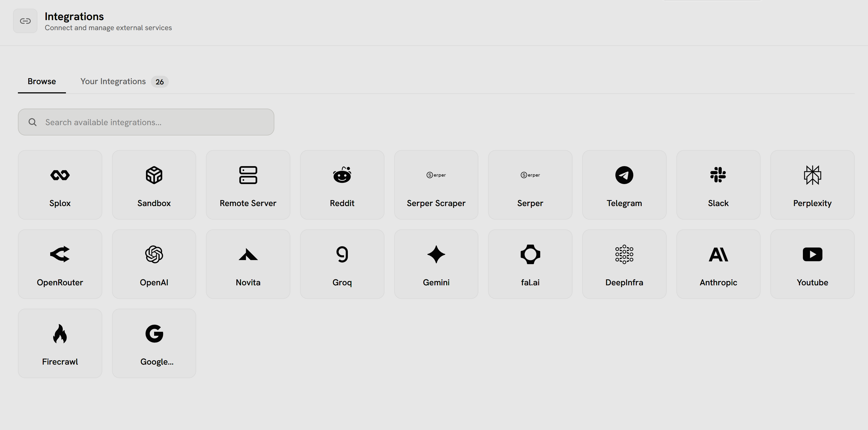The height and width of the screenshot is (430, 868).
Task: Switch to the Your Integrations tab
Action: point(113,81)
